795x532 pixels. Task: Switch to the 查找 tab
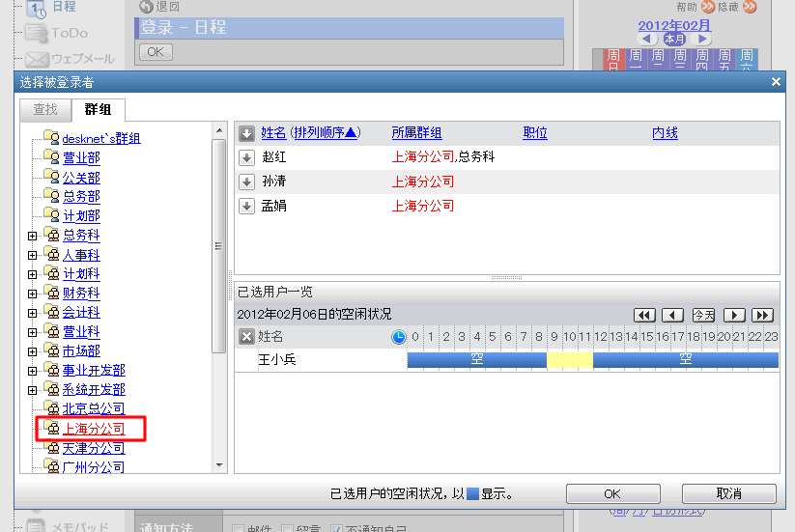(45, 109)
